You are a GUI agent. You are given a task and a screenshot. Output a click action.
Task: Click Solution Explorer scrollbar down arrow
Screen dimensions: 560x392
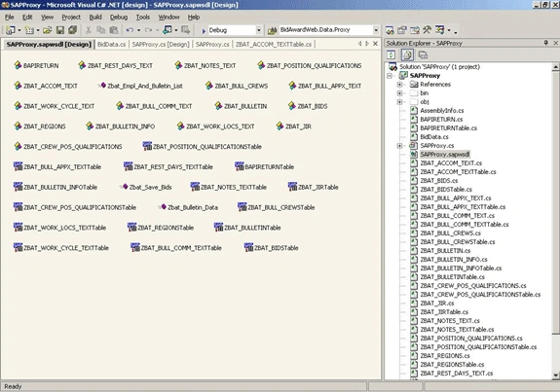[x=555, y=375]
